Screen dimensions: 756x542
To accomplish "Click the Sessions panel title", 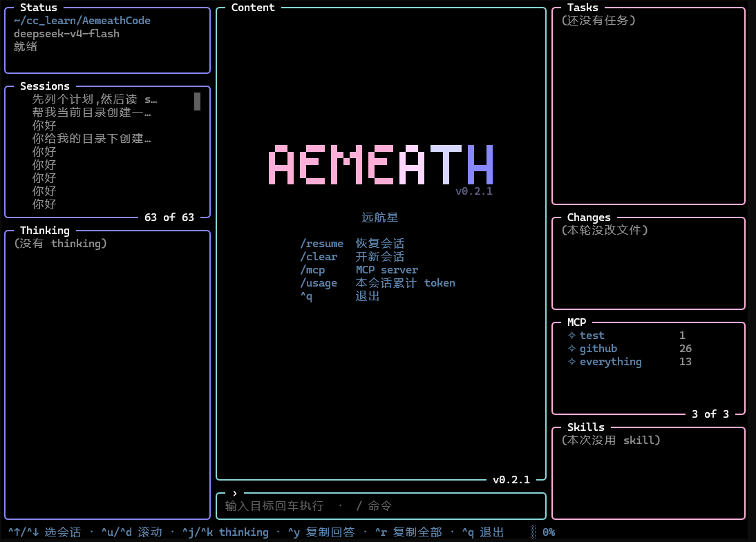I will pos(45,86).
